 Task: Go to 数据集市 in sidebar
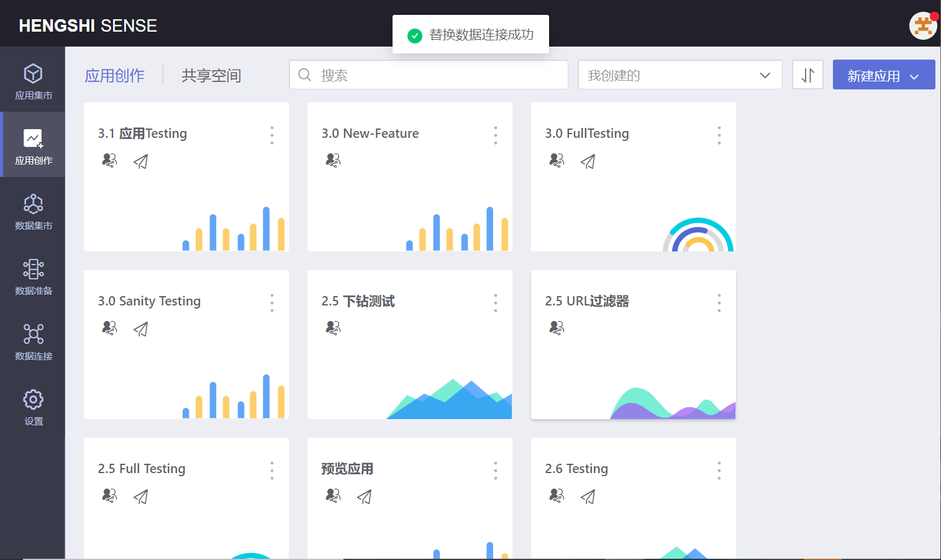[33, 211]
